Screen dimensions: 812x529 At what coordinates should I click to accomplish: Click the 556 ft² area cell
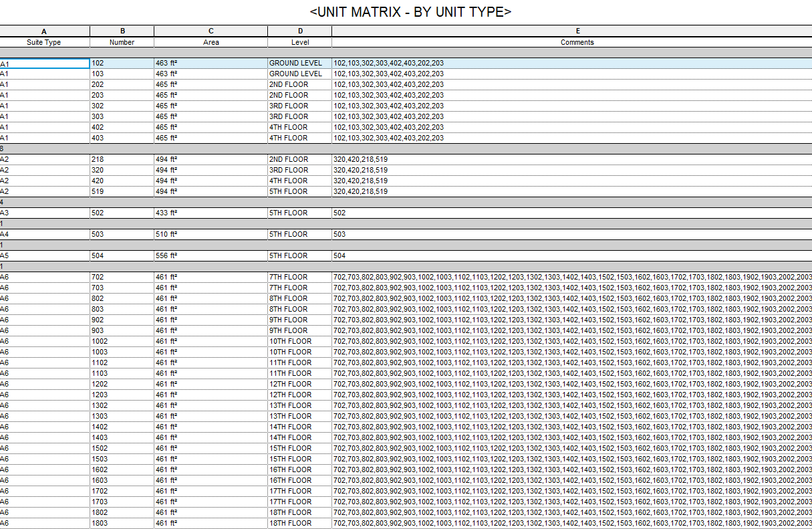(x=211, y=255)
